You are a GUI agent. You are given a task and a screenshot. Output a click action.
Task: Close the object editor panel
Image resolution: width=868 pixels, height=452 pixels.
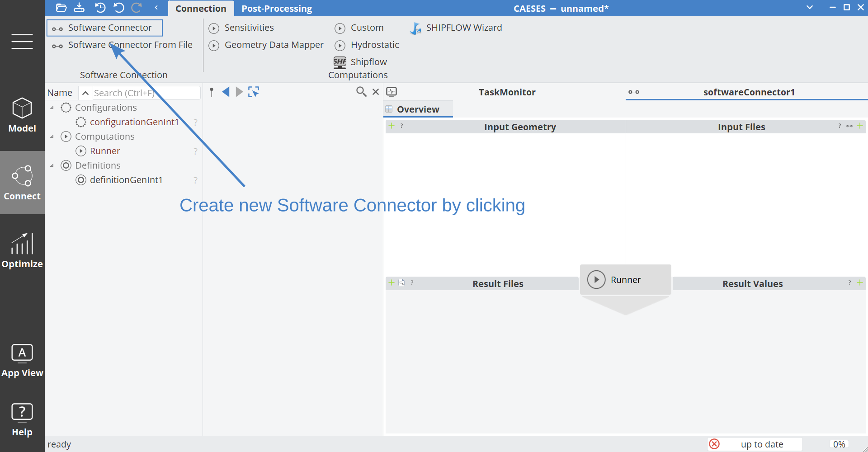pyautogui.click(x=376, y=92)
